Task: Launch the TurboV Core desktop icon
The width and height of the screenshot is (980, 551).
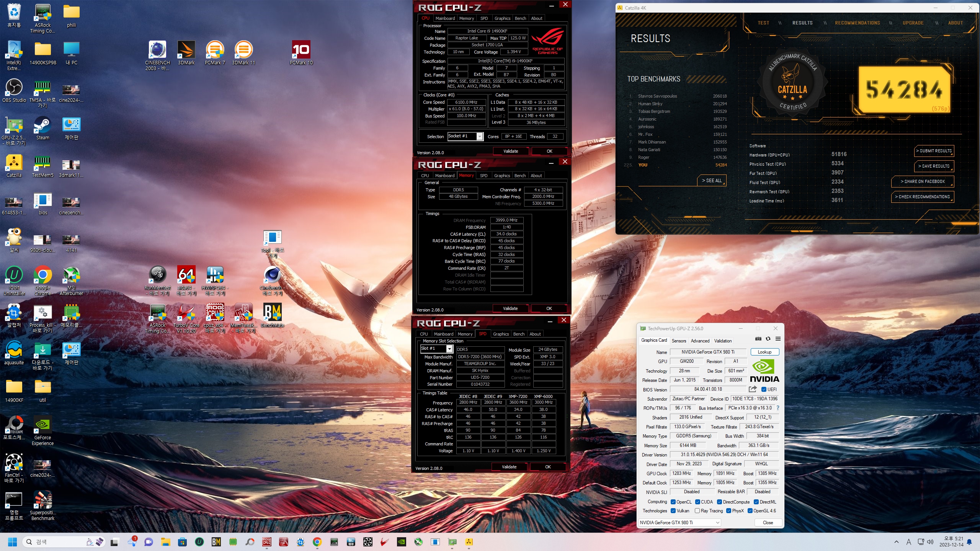Action: (x=186, y=318)
